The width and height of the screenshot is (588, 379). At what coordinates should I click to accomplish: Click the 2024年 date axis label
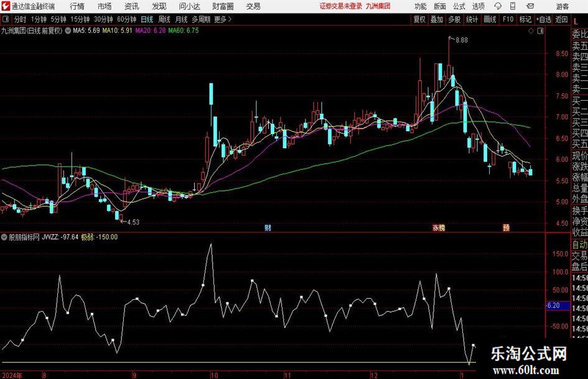pyautogui.click(x=12, y=375)
